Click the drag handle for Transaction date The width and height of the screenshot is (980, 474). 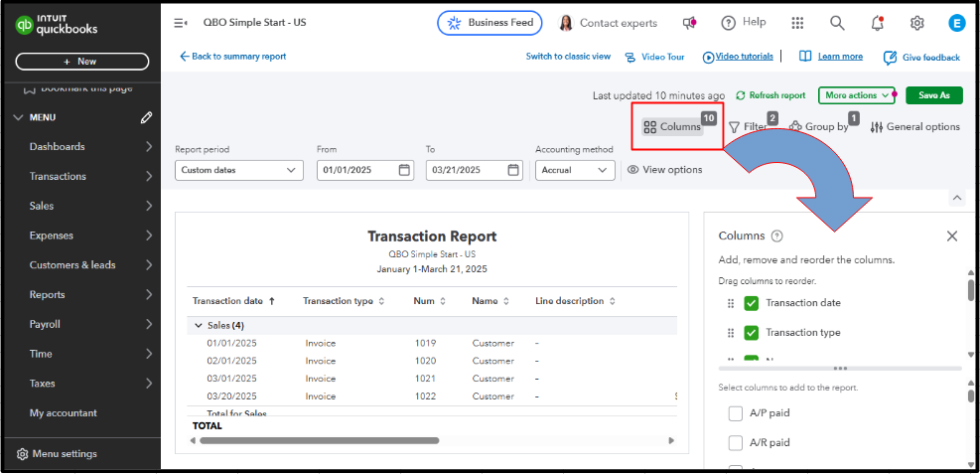(731, 303)
